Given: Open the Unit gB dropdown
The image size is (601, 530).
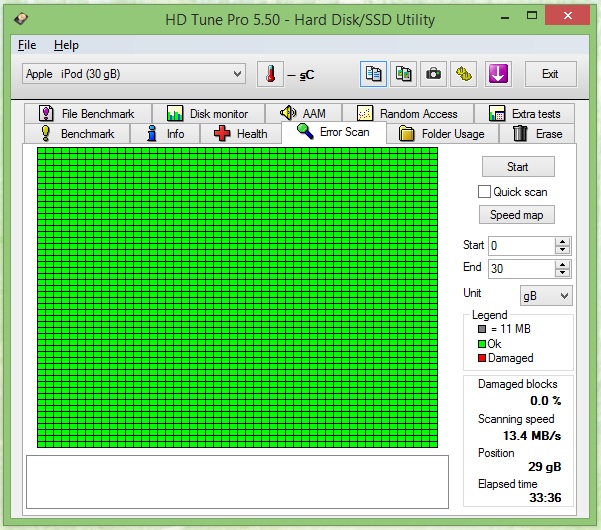Looking at the screenshot, I should tap(546, 296).
